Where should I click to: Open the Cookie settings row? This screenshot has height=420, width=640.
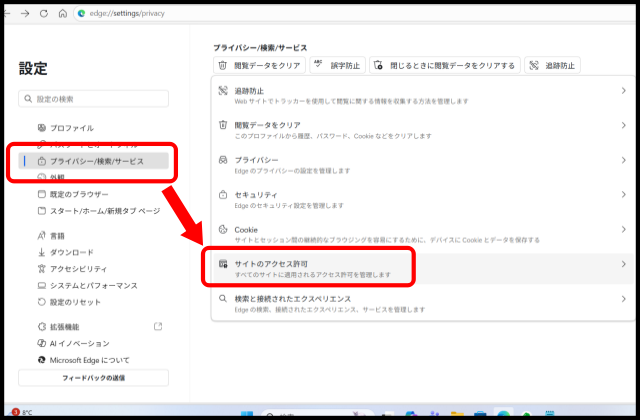[423, 234]
